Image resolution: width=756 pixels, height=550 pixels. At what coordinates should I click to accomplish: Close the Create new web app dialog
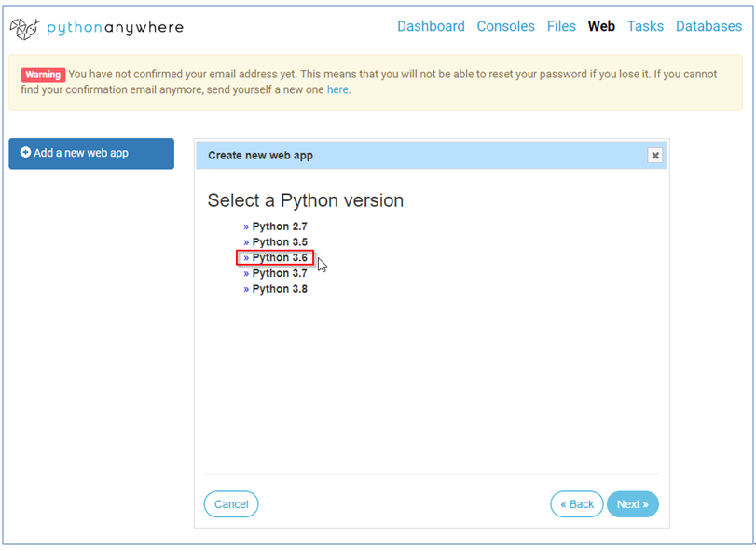pos(655,156)
